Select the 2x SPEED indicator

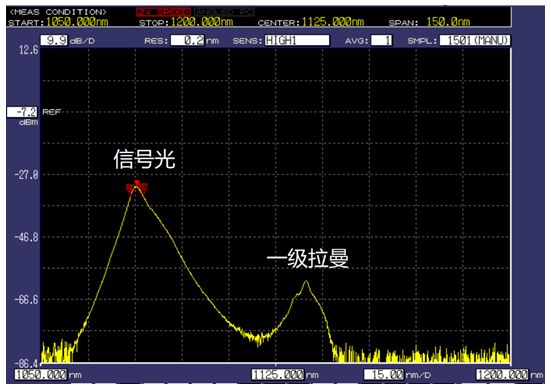click(x=163, y=12)
